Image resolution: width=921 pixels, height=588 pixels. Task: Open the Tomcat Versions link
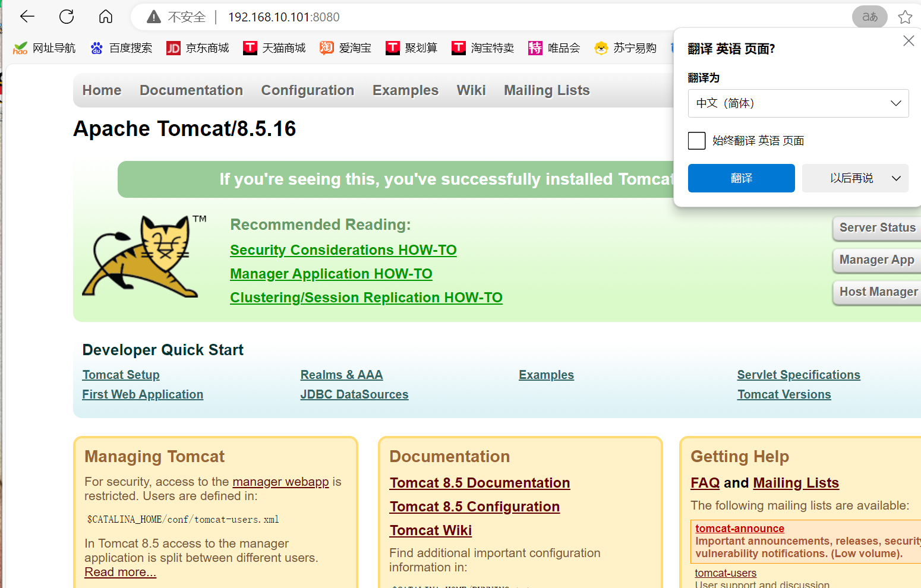[784, 394]
